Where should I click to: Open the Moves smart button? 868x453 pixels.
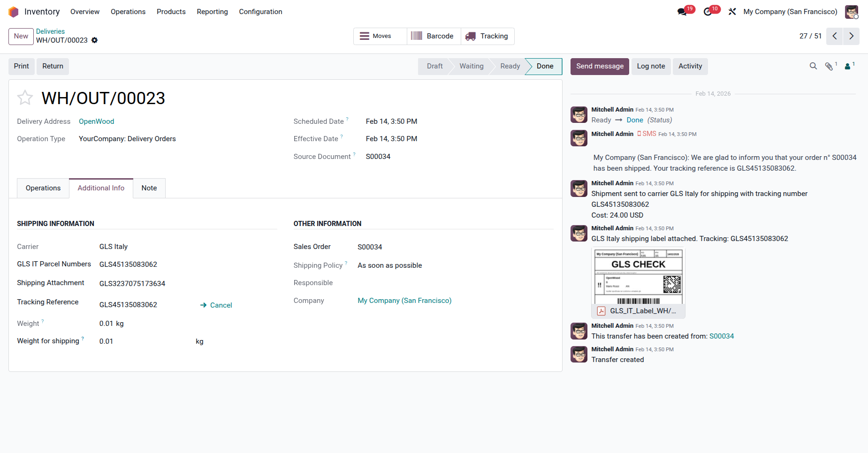[x=380, y=36]
